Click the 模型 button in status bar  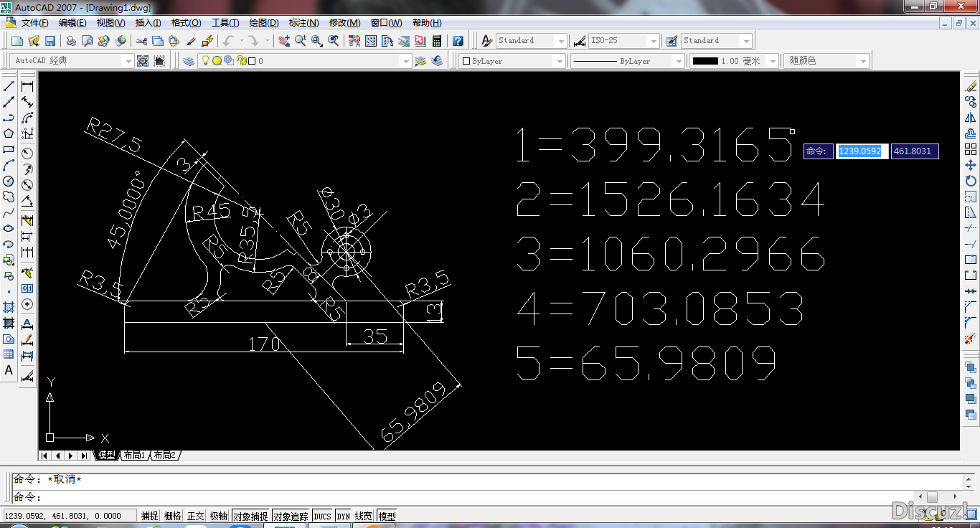click(387, 516)
